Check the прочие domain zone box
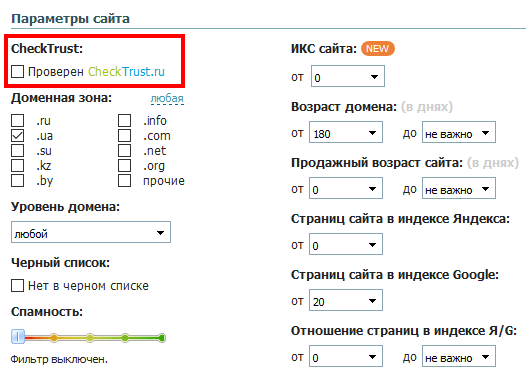Viewport: 528px width, 370px height. click(125, 180)
